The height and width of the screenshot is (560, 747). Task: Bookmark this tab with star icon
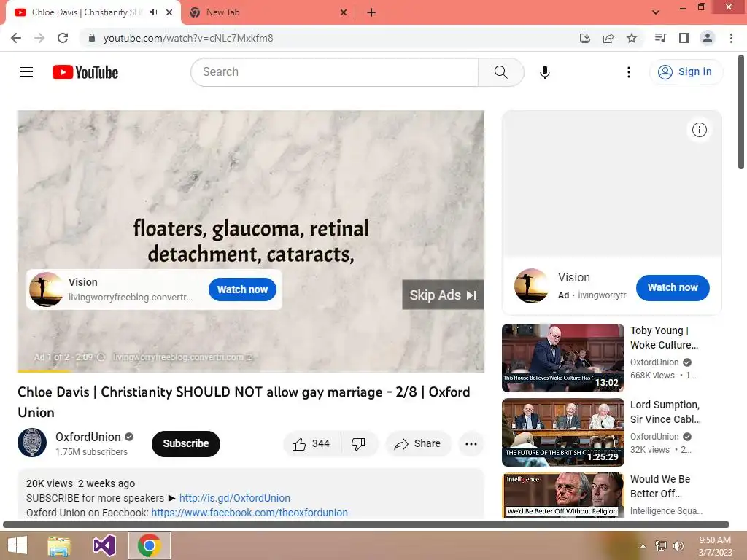(x=632, y=38)
